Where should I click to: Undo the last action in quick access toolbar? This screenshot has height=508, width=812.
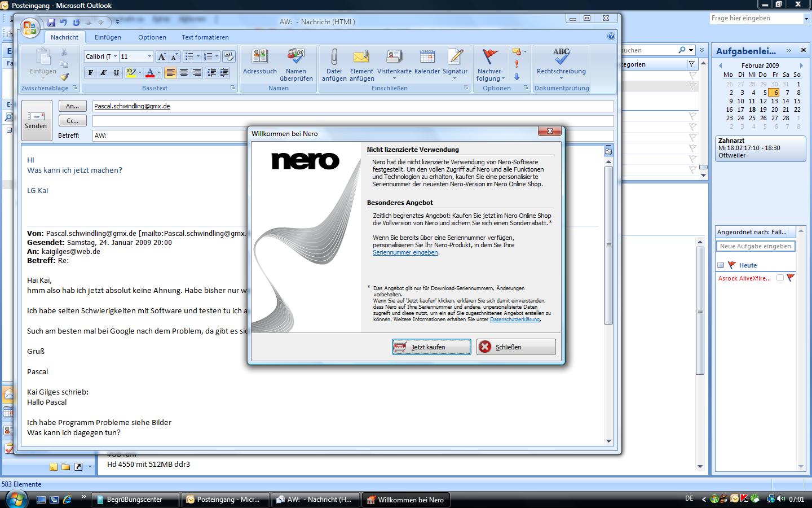tap(64, 23)
